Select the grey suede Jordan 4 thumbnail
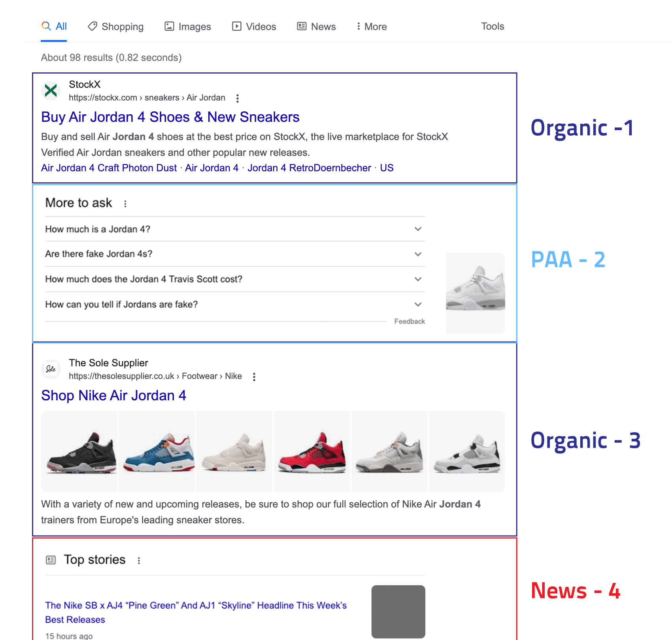672x640 pixels. click(389, 451)
